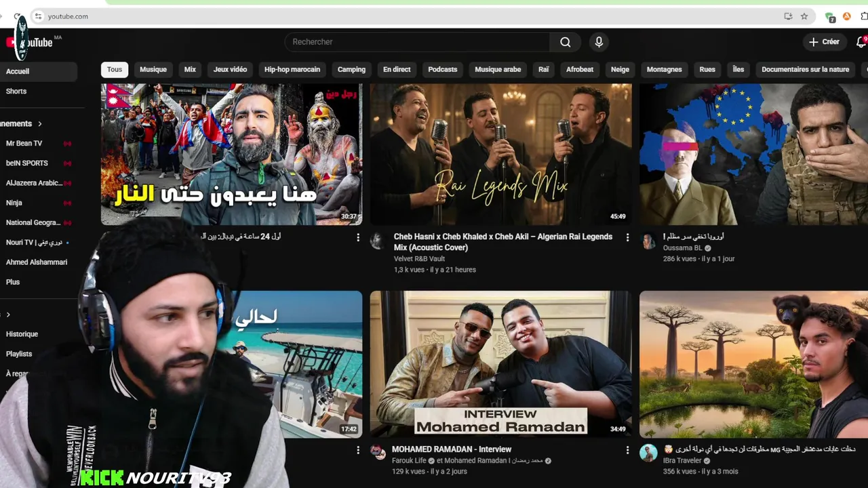
Task: Select the 'Mix' filter chip
Action: tap(190, 69)
